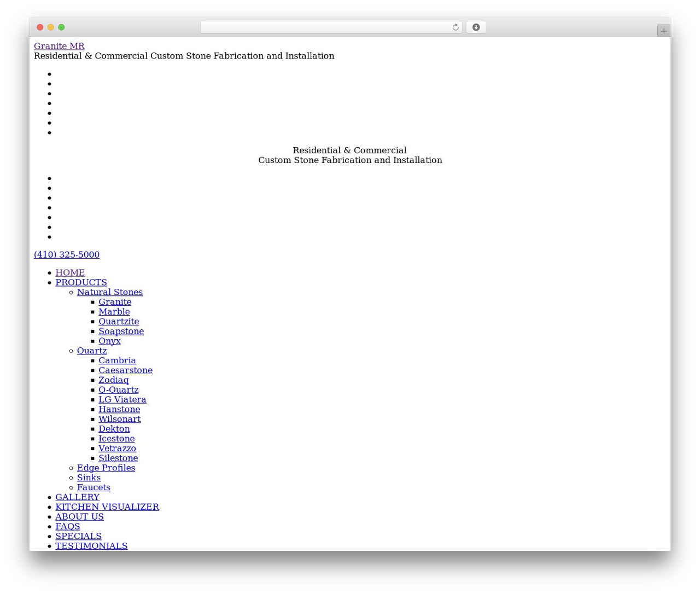Open a new tab with plus icon

(x=663, y=31)
